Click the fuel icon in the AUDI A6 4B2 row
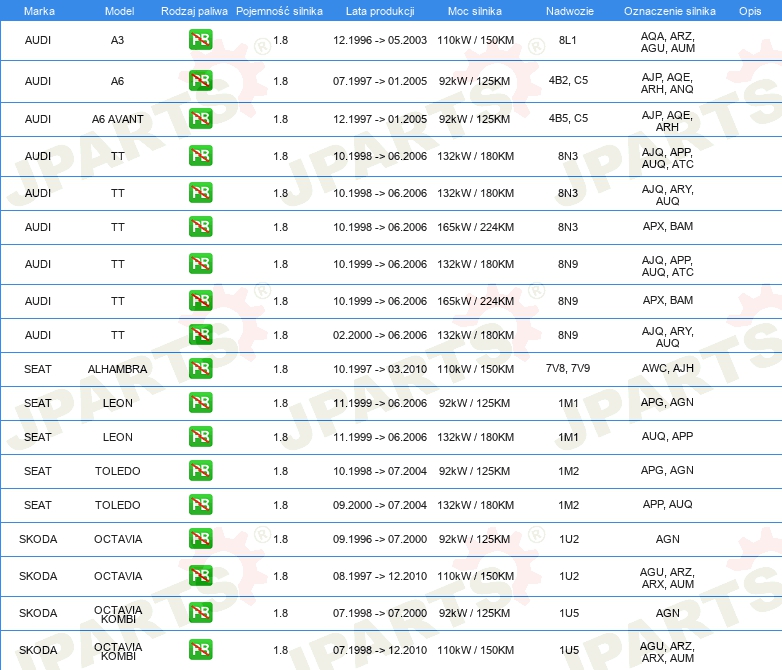This screenshot has width=782, height=670. point(200,81)
